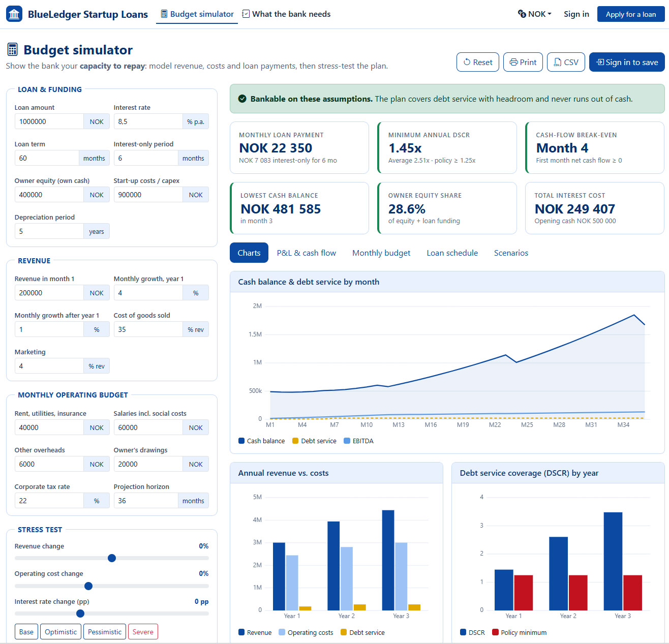The height and width of the screenshot is (644, 669).
Task: Open the Loan schedule tab
Action: coord(452,253)
